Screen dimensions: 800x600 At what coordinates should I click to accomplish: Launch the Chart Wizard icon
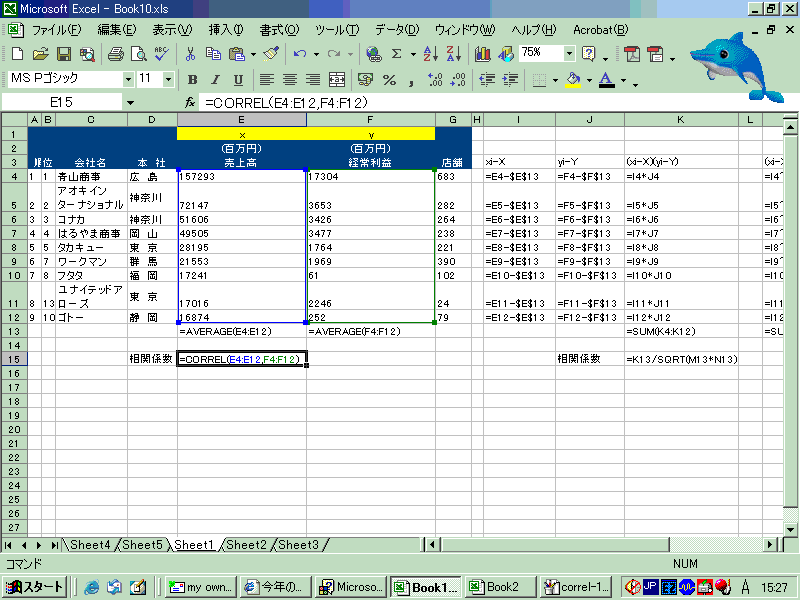click(x=484, y=54)
